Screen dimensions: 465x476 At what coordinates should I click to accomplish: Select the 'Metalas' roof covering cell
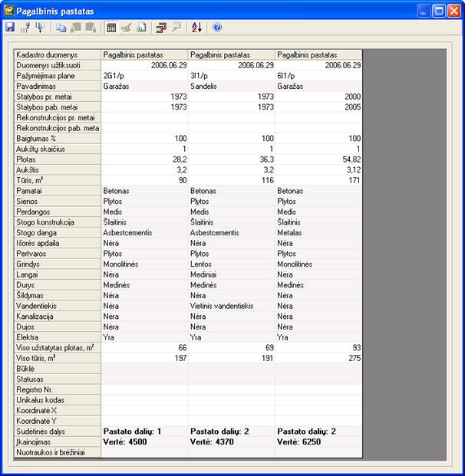(x=318, y=232)
